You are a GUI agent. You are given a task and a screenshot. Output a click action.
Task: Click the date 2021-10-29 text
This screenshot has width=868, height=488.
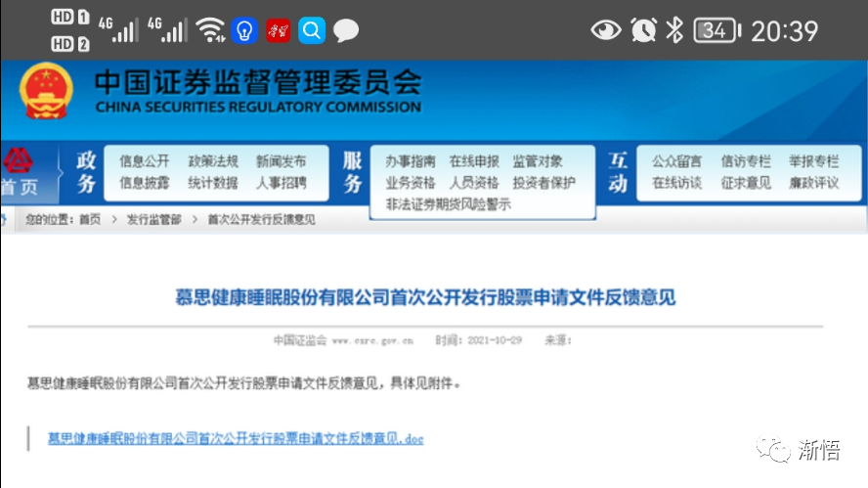(495, 340)
